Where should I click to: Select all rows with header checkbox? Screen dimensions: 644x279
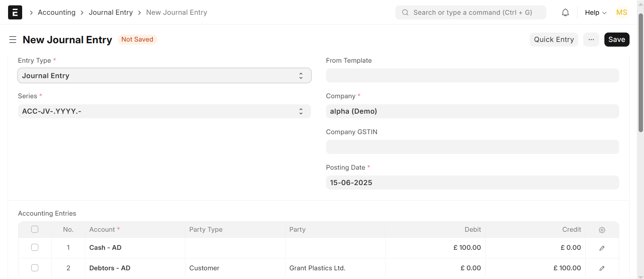(35, 229)
